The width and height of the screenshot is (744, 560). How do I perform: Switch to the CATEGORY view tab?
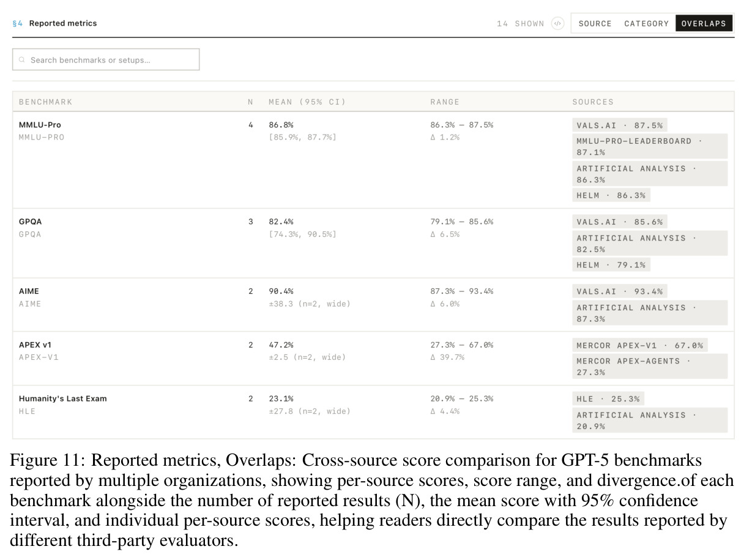(646, 23)
